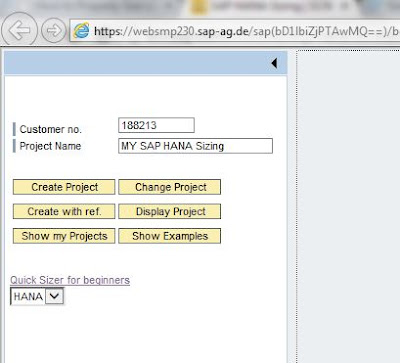400x363 pixels.
Task: Click the Show Examples button
Action: point(170,236)
